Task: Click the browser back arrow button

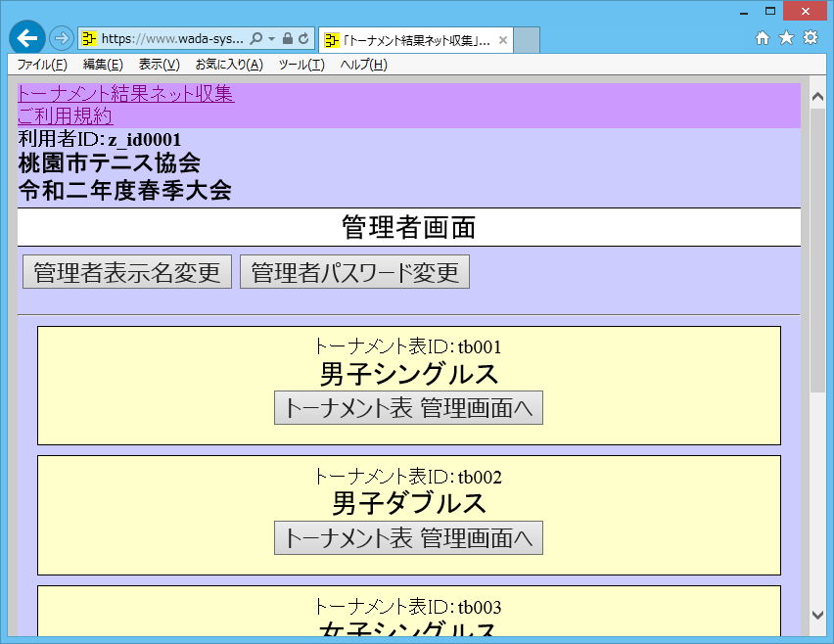Action: tap(26, 38)
